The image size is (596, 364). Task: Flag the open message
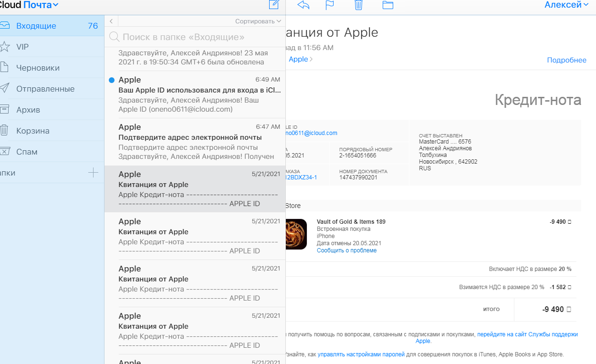[330, 5]
